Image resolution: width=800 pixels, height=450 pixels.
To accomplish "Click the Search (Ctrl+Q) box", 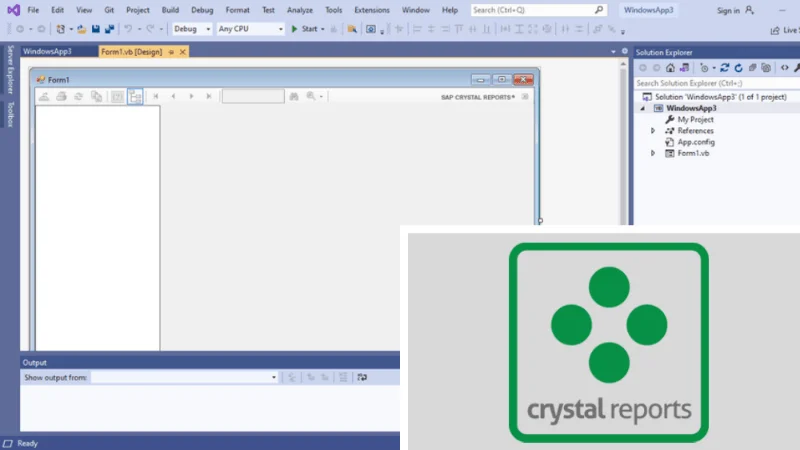I will [538, 10].
